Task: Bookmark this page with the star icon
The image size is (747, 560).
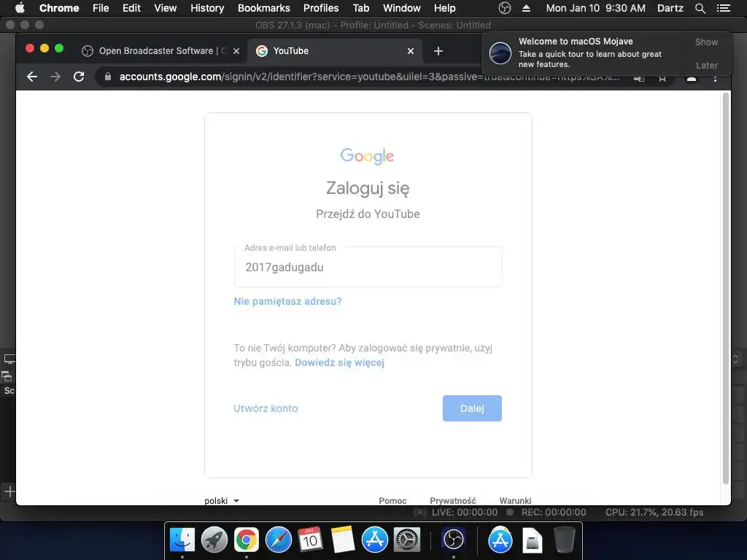Action: 662,77
